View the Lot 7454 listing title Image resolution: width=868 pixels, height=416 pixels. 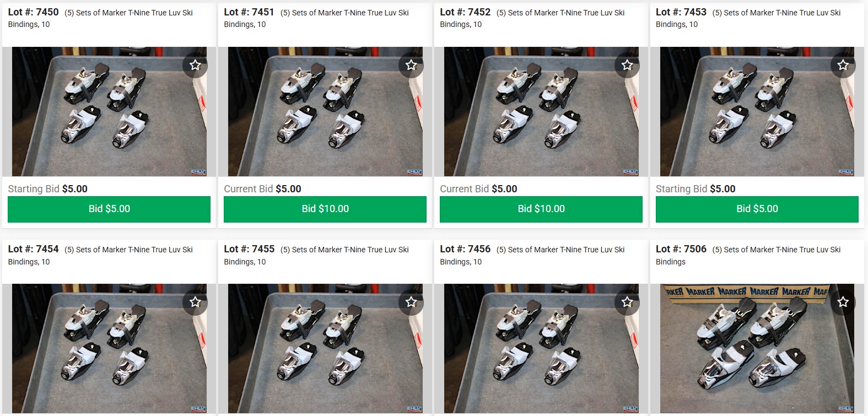click(x=100, y=255)
